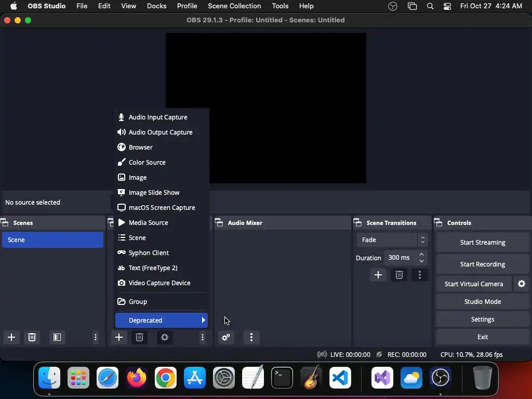532x399 pixels.
Task: Remove the transition with the trash icon
Action: pos(399,275)
